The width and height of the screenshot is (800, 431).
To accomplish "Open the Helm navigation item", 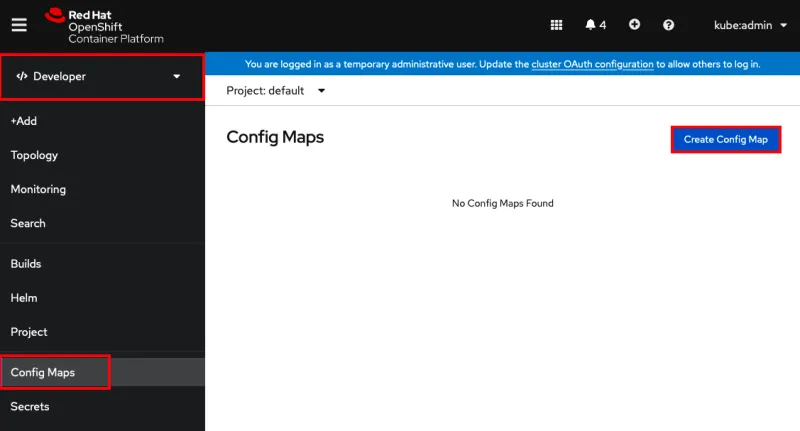I will (x=24, y=298).
